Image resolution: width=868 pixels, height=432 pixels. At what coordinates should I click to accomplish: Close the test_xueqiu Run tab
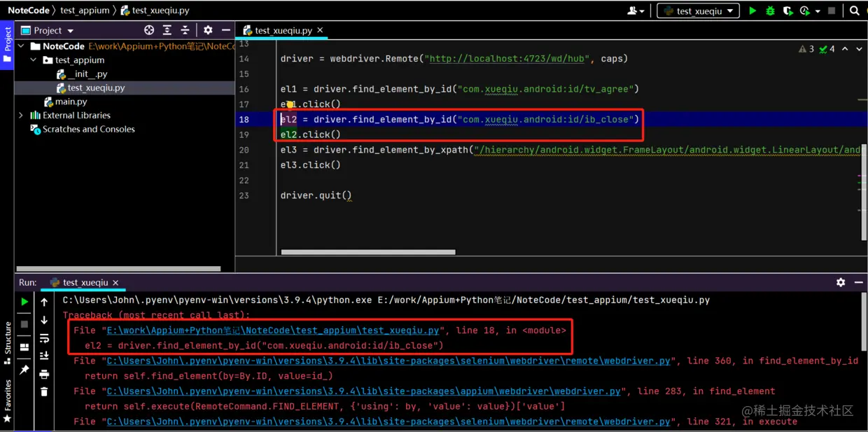(x=116, y=282)
